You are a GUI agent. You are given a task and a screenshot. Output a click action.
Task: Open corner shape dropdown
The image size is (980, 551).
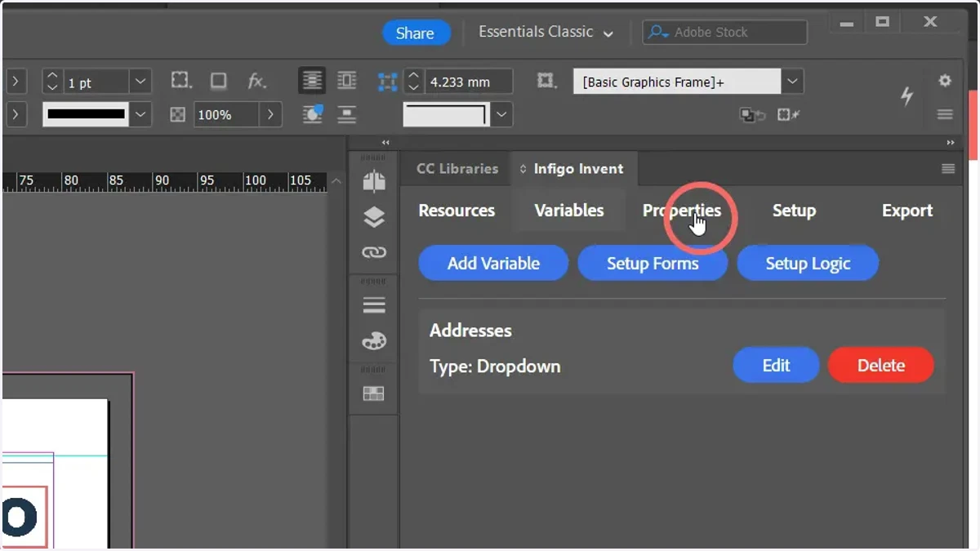pos(501,114)
